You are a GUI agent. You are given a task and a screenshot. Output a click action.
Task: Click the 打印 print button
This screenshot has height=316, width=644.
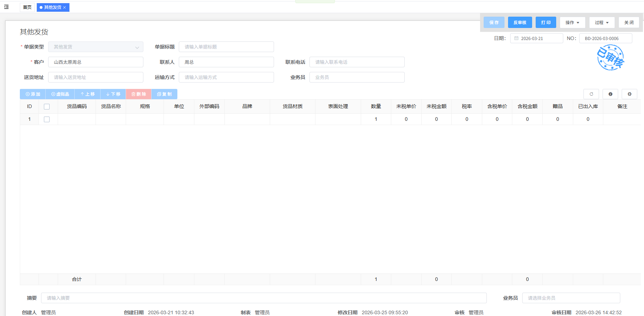[546, 23]
